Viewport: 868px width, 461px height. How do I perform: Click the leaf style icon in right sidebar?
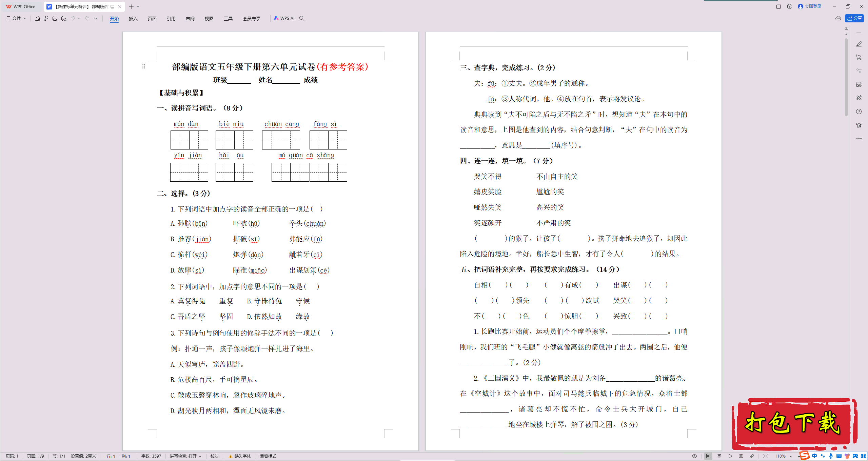(x=859, y=84)
